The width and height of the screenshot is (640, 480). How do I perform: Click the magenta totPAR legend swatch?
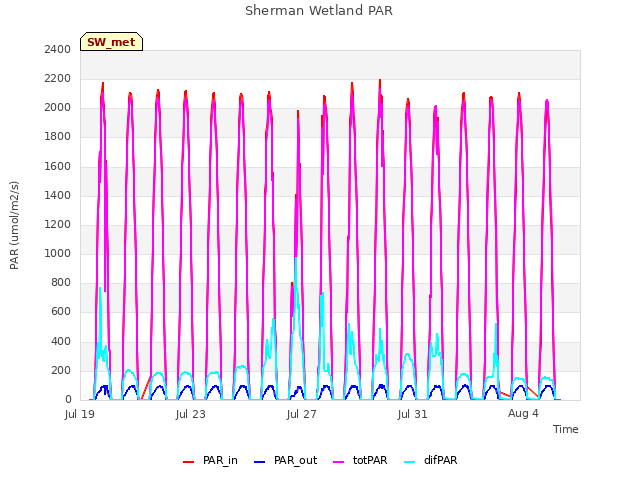click(x=338, y=462)
